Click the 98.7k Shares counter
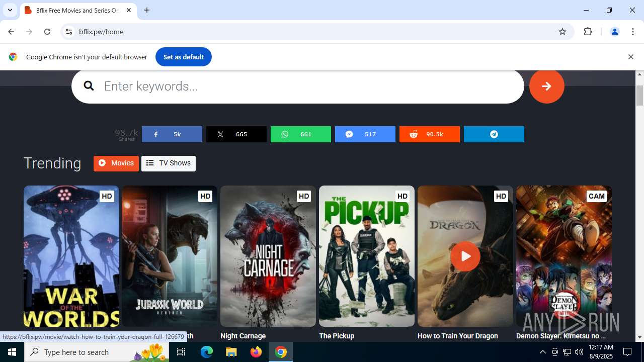 click(126, 134)
